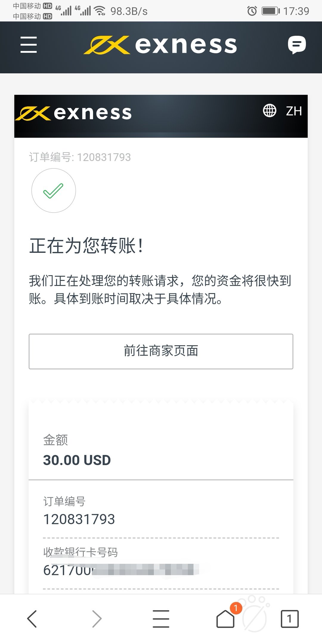Tap the alarm clock status icon

(252, 11)
